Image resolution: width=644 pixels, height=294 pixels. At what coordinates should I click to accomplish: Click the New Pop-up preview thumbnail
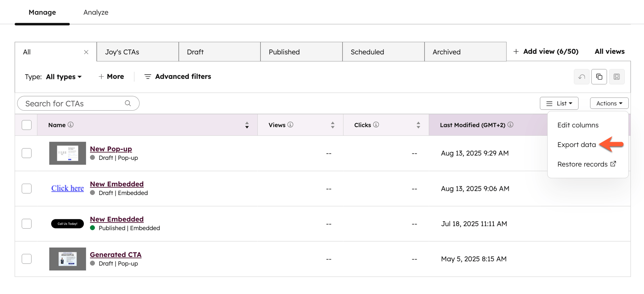(x=67, y=153)
